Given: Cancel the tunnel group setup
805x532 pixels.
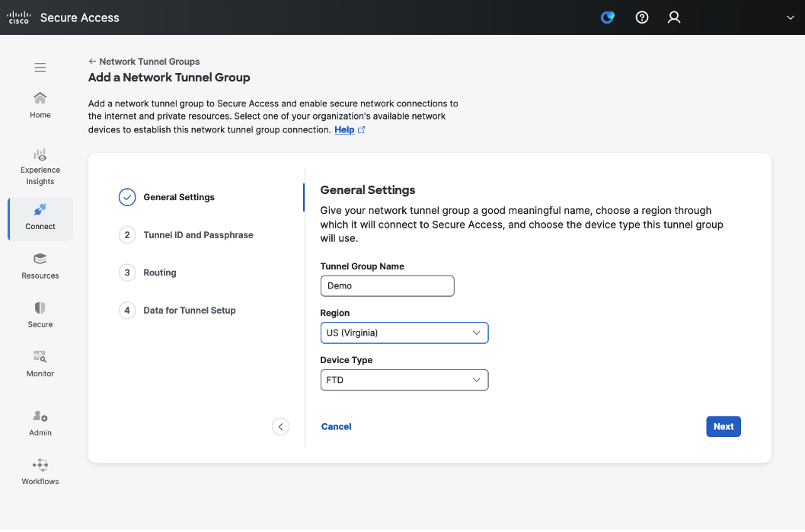Looking at the screenshot, I should [336, 426].
